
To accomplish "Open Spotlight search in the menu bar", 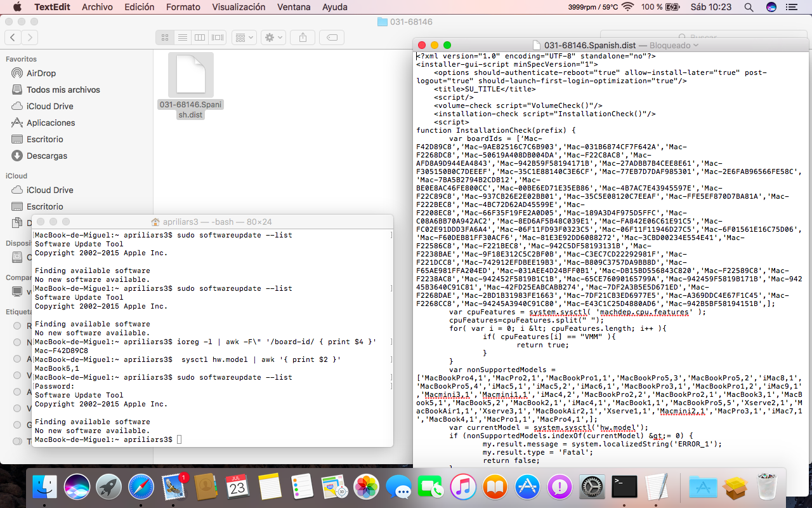I will coord(749,7).
